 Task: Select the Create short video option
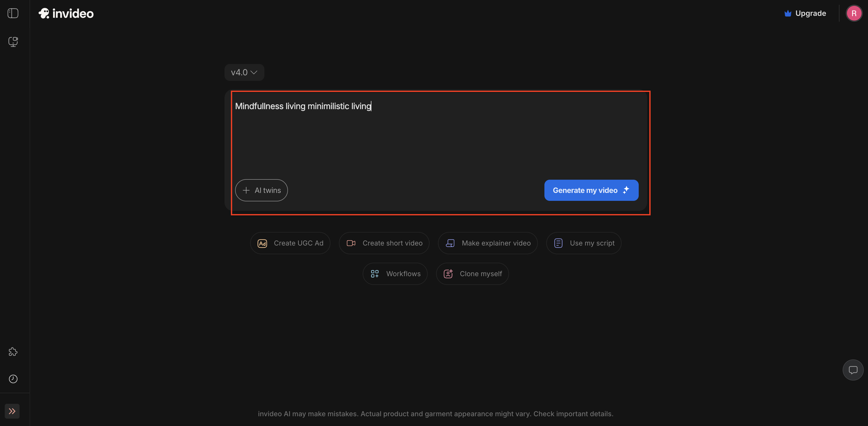point(384,243)
